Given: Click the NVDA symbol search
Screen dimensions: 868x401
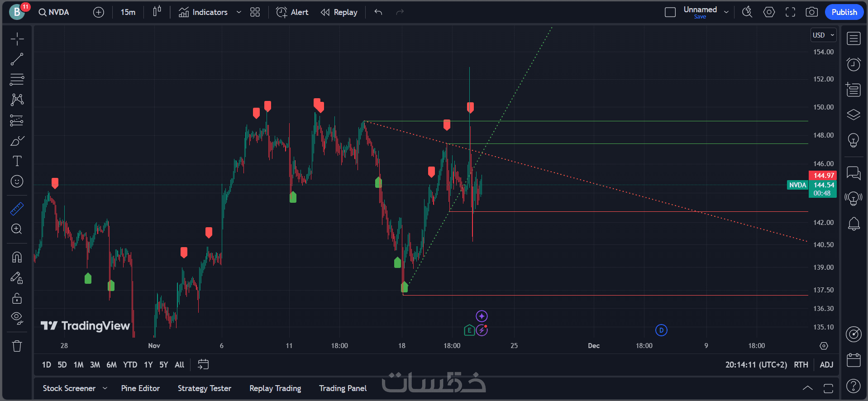Looking at the screenshot, I should 54,12.
